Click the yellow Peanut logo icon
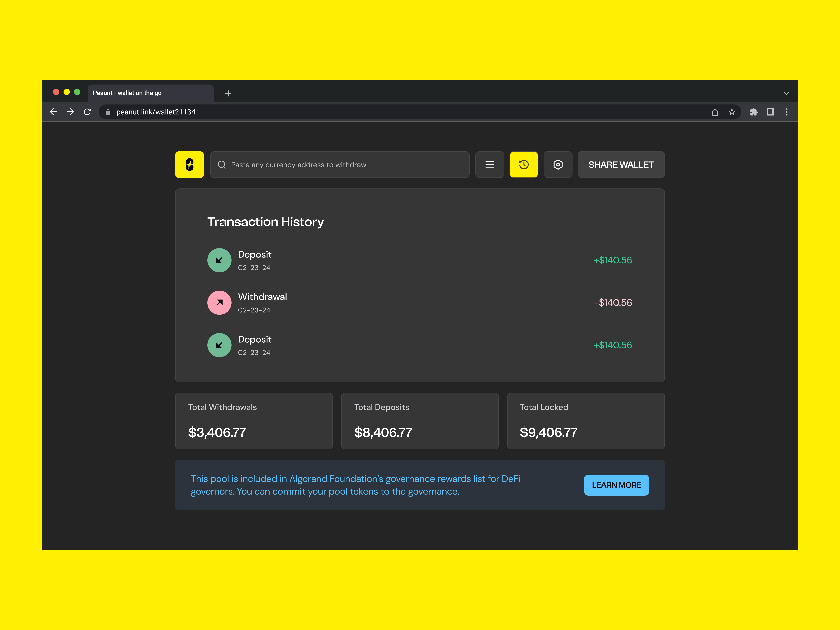Image resolution: width=840 pixels, height=630 pixels. pos(189,164)
